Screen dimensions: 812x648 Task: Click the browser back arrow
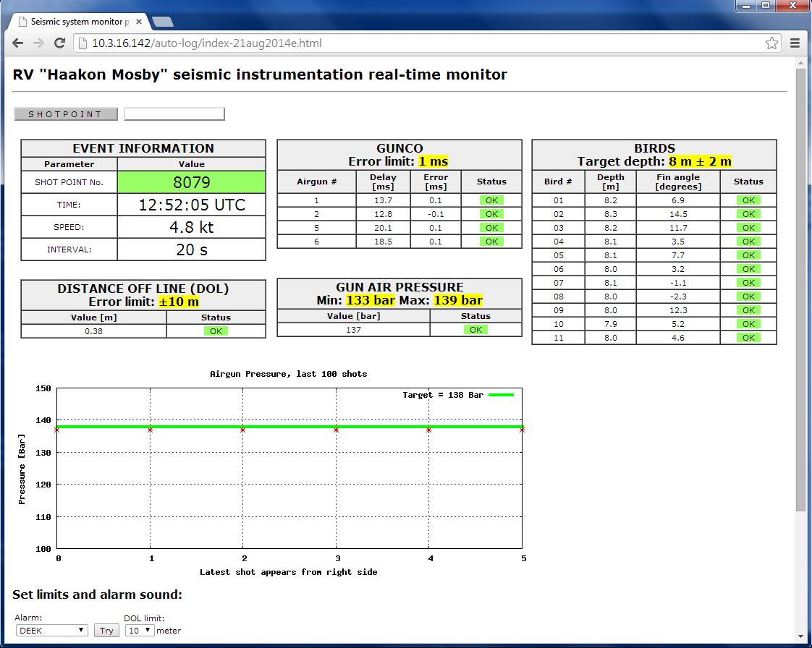pyautogui.click(x=18, y=43)
